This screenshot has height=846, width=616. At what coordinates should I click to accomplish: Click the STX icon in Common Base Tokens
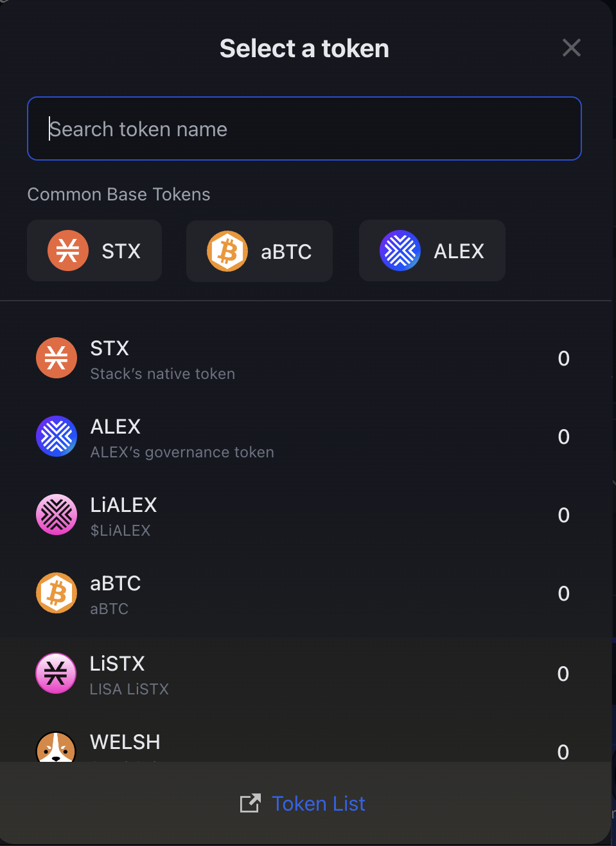click(x=68, y=251)
